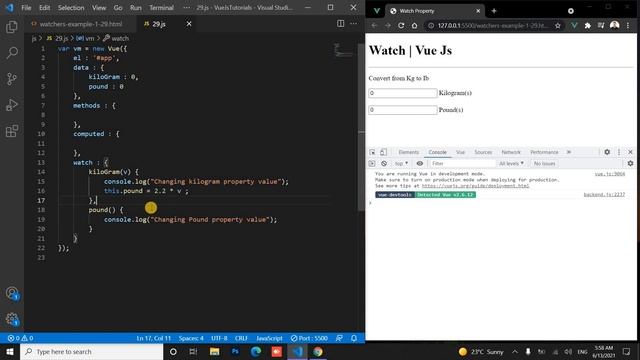Open Chrome extensions puzzle icon

point(587,25)
